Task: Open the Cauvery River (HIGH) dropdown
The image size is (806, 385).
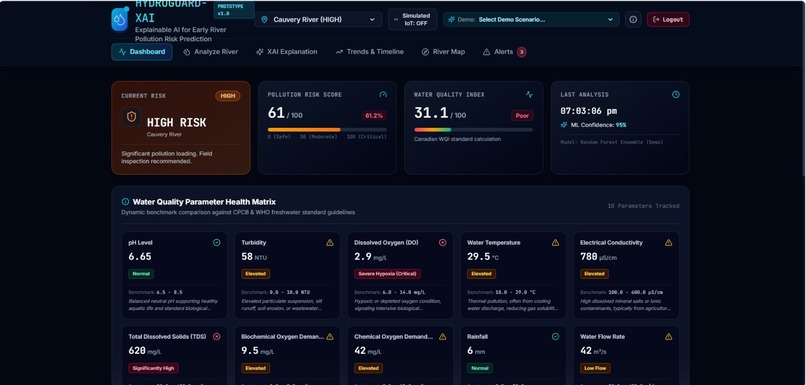Action: point(318,20)
